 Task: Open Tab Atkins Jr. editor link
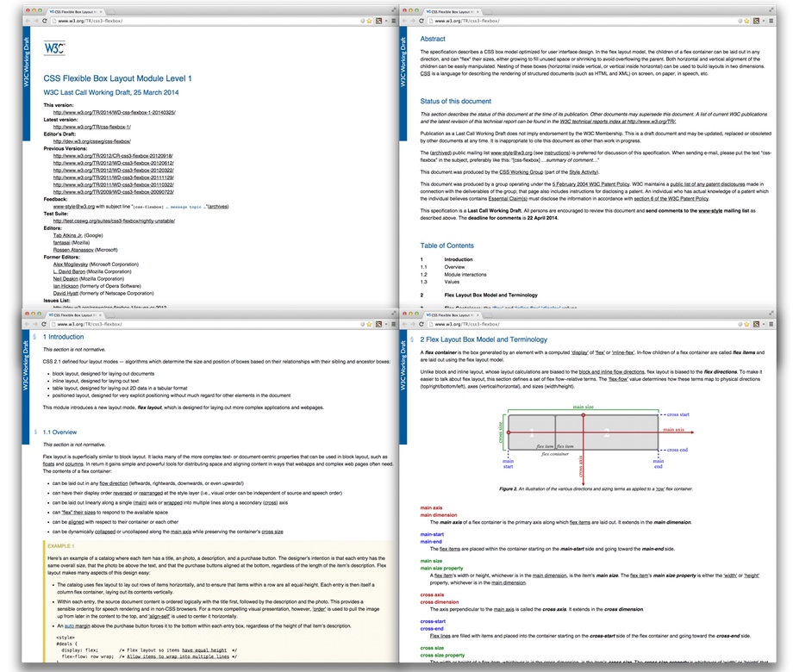[68, 235]
